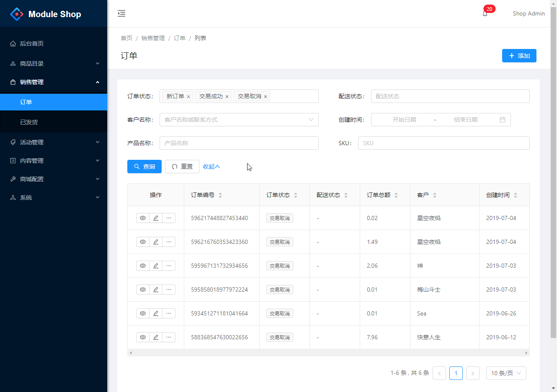Click the previous page arrow
557x392 pixels.
[439, 373]
